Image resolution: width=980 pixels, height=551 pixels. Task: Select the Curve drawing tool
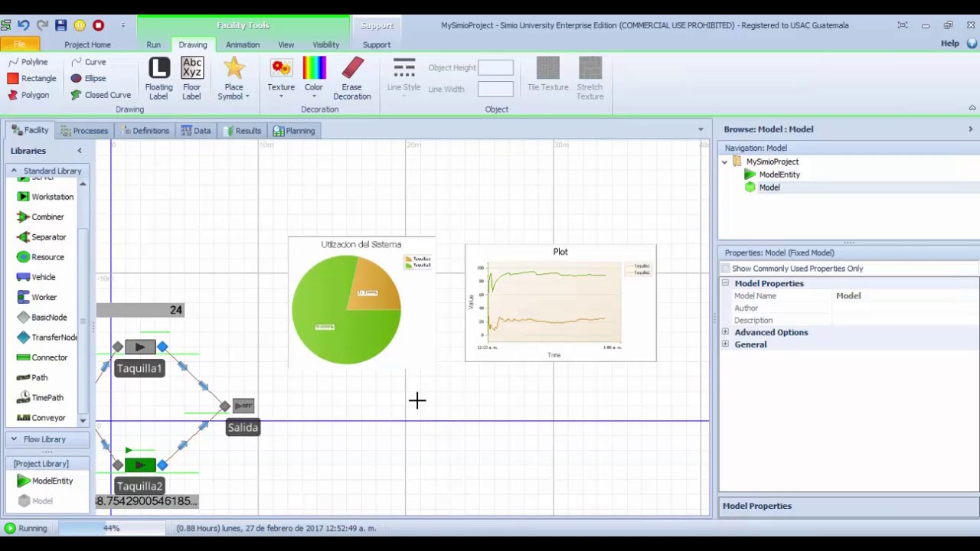coord(88,62)
